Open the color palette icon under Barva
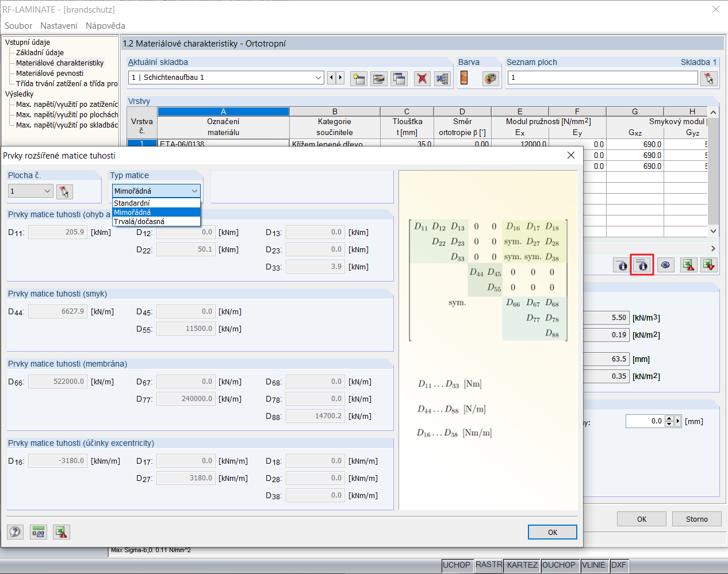The width and height of the screenshot is (728, 574). 491,79
